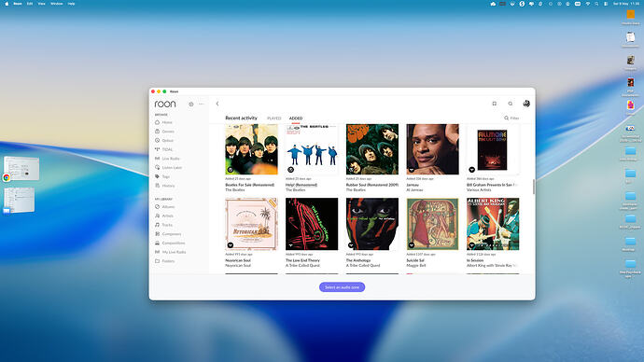Click A Tribe Called Quest under Low End Theory
The width and height of the screenshot is (644, 362).
[302, 266]
